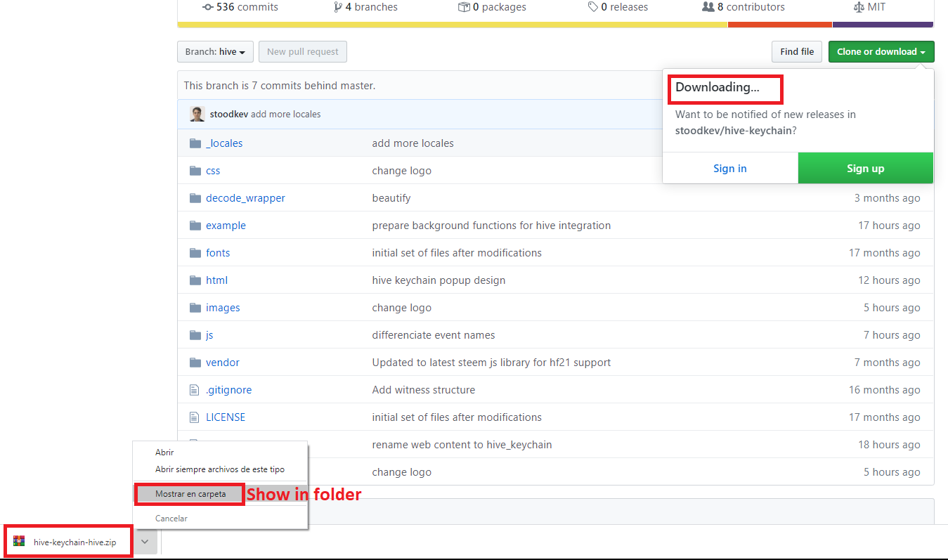
Task: Select Cancelar in the download menu
Action: pos(220,519)
